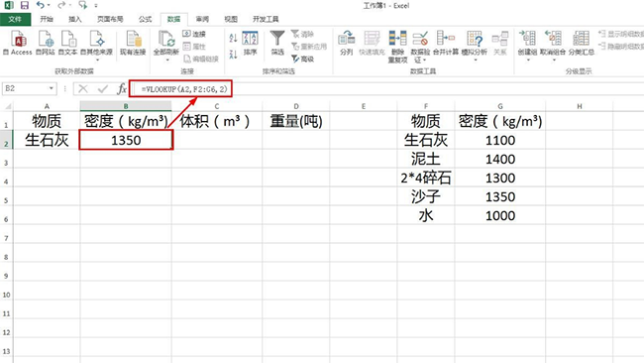The width and height of the screenshot is (644, 363).
Task: Select column G header
Action: pos(499,106)
